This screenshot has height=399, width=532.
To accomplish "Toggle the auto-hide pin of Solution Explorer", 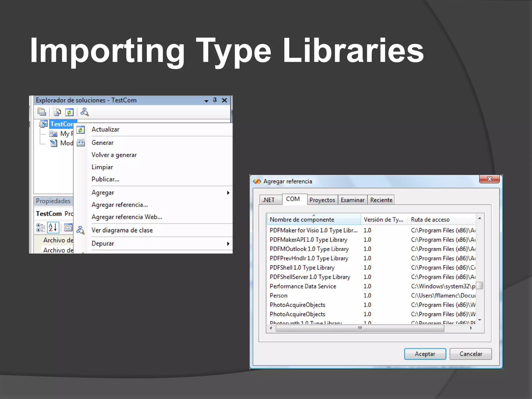I will point(215,100).
